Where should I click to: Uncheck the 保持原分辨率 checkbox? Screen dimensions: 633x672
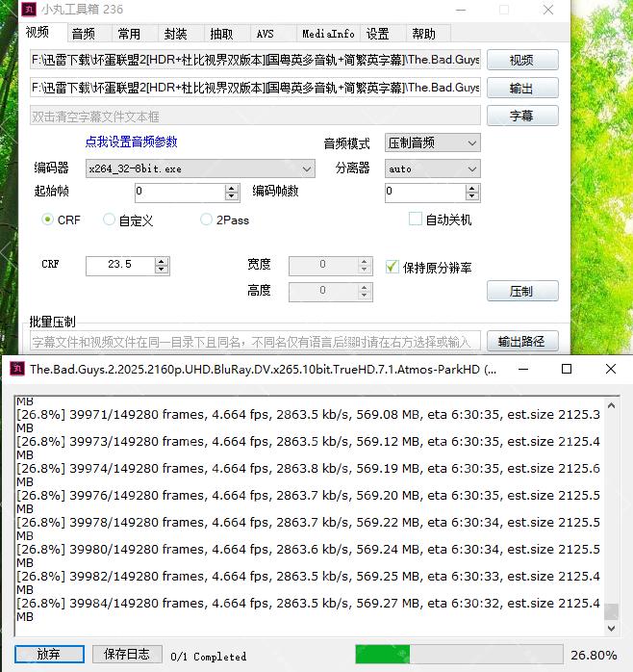click(x=392, y=267)
